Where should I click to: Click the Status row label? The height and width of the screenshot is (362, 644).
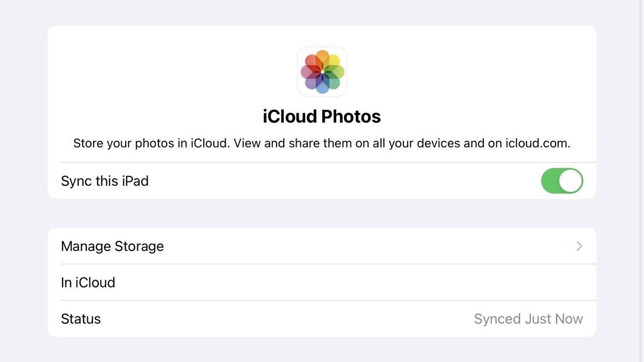[81, 319]
